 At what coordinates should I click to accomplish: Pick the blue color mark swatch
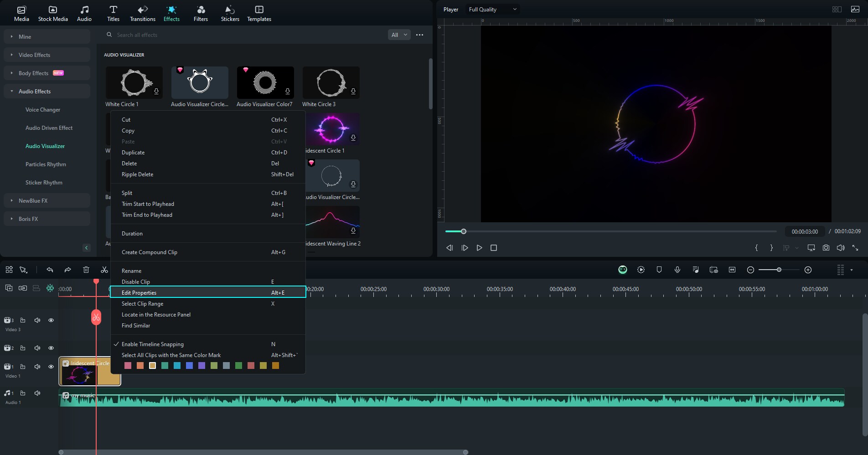pyautogui.click(x=189, y=366)
